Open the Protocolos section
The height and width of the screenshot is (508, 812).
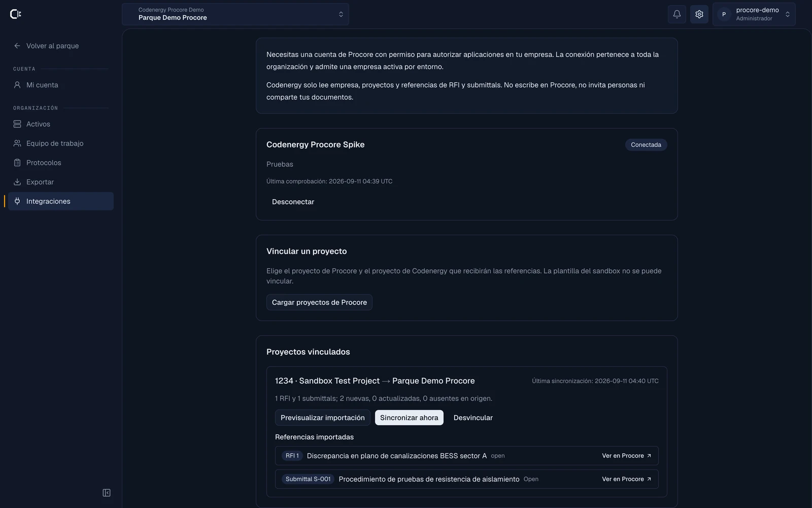coord(61,163)
